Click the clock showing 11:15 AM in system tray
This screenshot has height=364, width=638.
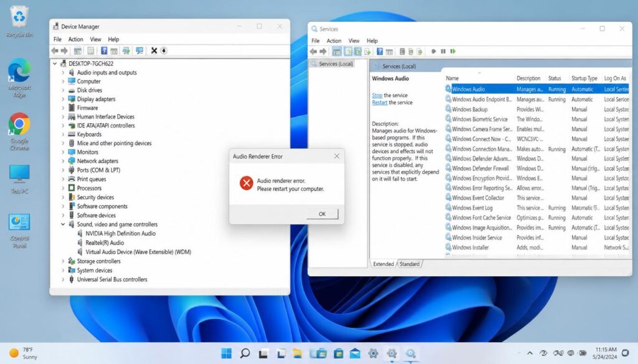click(606, 353)
